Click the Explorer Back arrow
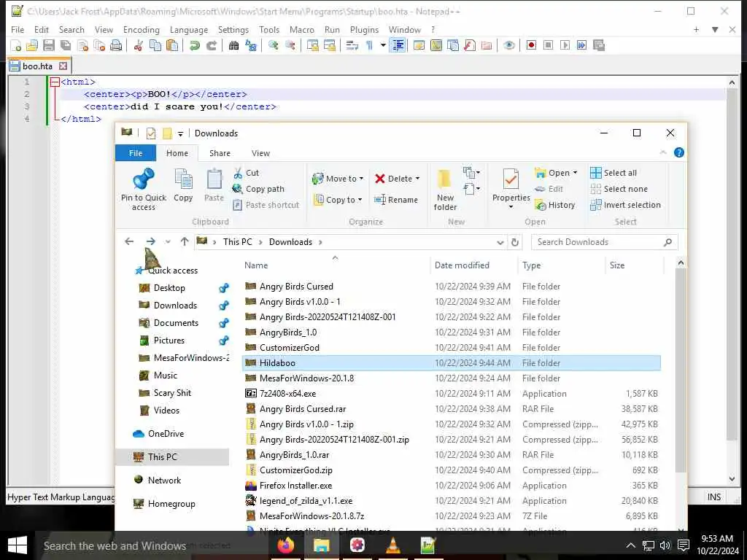Viewport: 747px width, 560px height. click(x=129, y=242)
